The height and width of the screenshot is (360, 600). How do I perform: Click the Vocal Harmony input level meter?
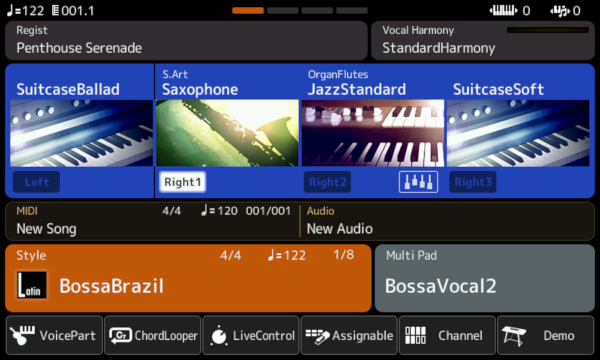click(548, 30)
